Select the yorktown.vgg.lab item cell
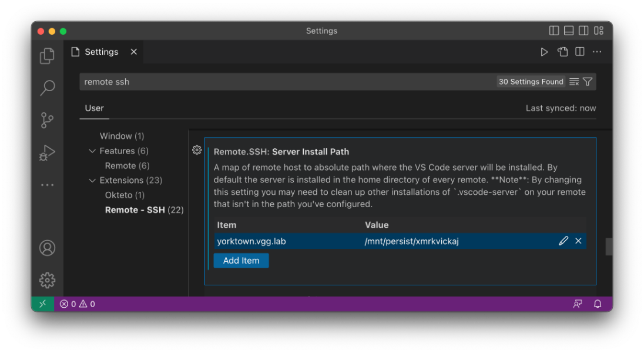This screenshot has width=644, height=353. pos(251,241)
